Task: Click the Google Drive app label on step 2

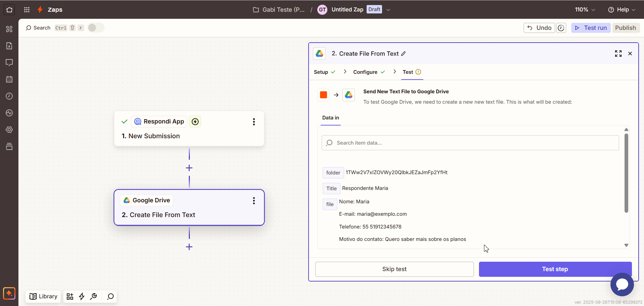Action: (147, 200)
